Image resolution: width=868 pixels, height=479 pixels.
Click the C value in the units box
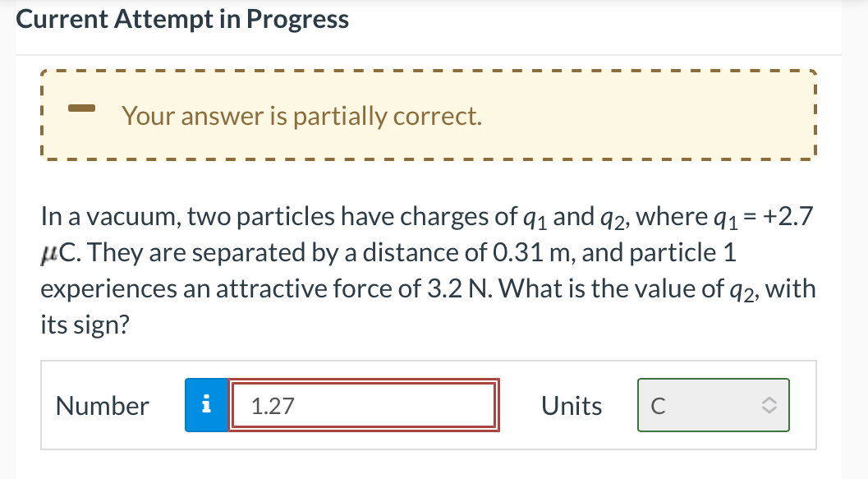[x=657, y=404]
